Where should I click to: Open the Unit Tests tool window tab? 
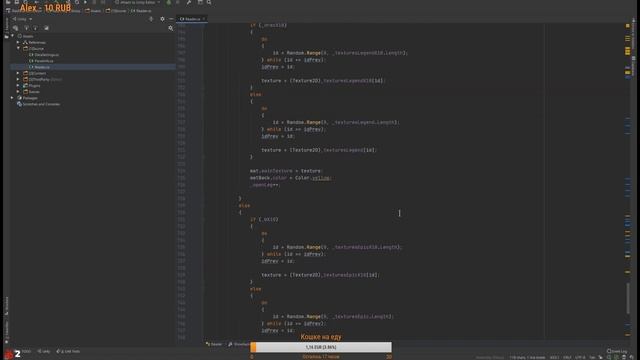pyautogui.click(x=68, y=351)
